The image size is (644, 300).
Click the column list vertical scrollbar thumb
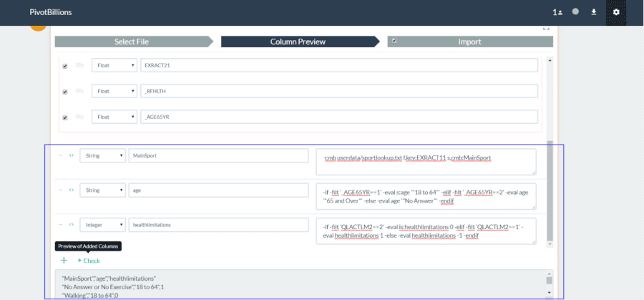[x=550, y=190]
